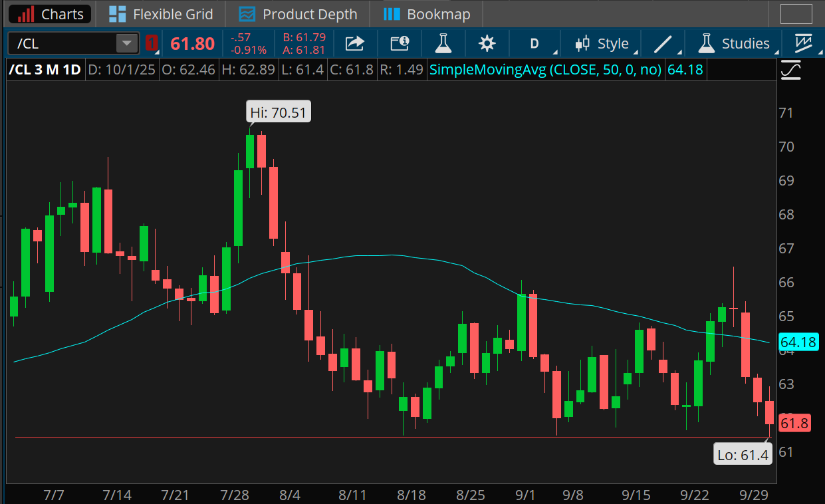Open chart settings gear icon

(487, 44)
